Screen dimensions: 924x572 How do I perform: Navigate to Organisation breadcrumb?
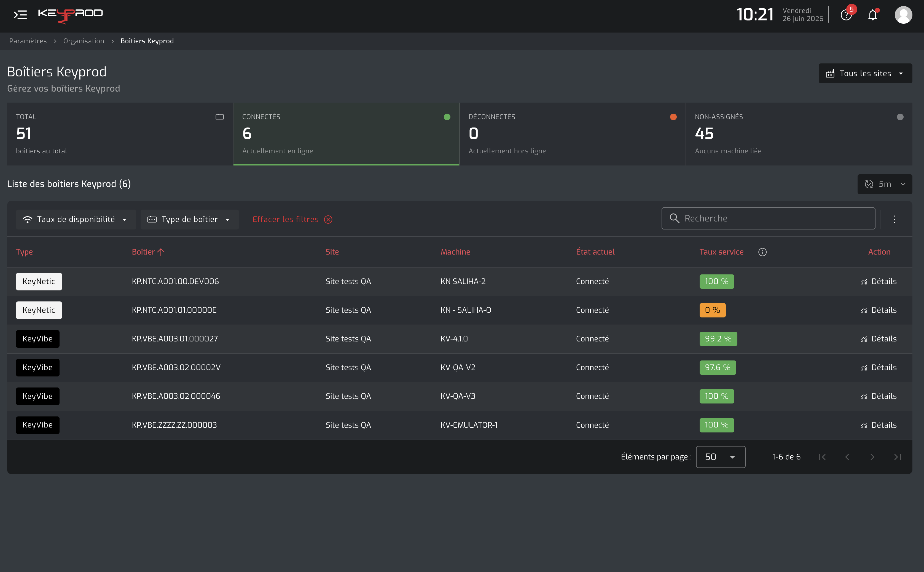pyautogui.click(x=84, y=41)
